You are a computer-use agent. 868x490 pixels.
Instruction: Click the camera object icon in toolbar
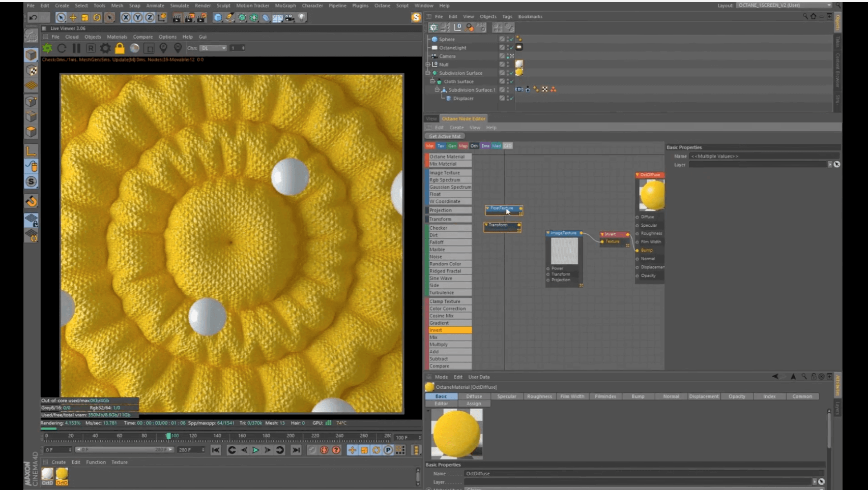point(290,17)
